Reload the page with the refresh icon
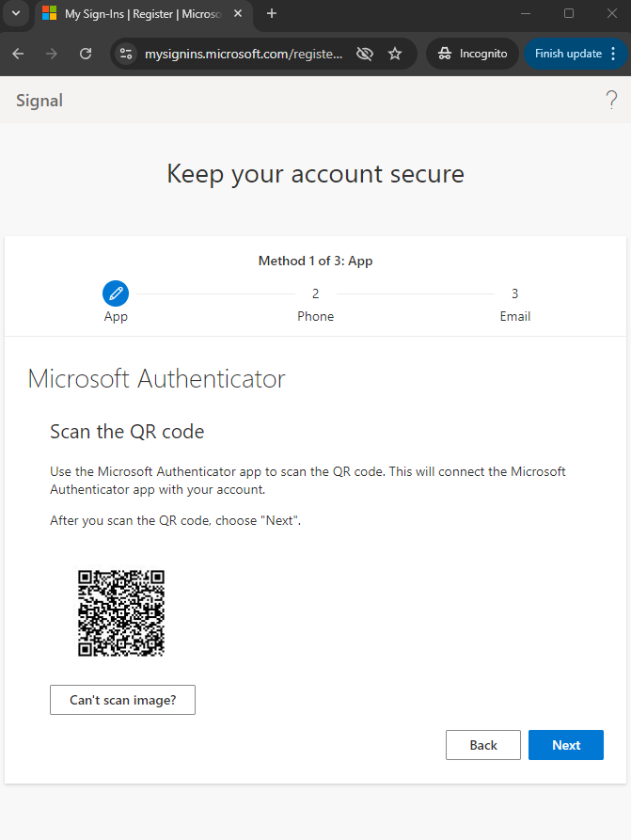The image size is (631, 840). pos(86,54)
